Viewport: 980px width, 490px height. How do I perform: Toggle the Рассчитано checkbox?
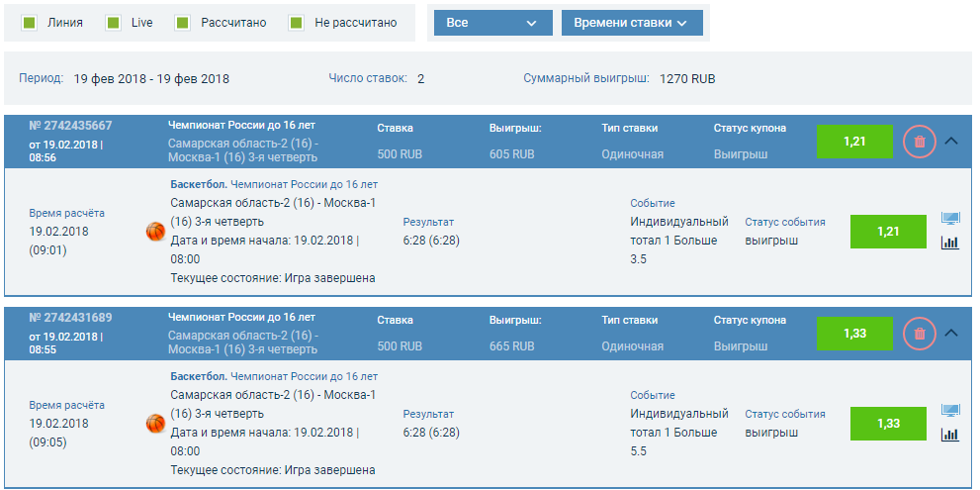(x=183, y=23)
